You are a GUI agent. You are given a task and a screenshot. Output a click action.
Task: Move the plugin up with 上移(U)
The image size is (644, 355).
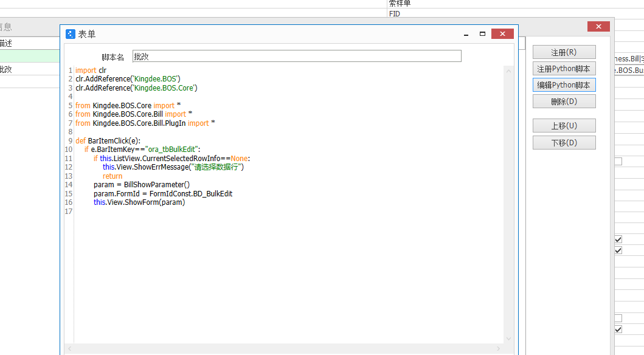point(564,126)
